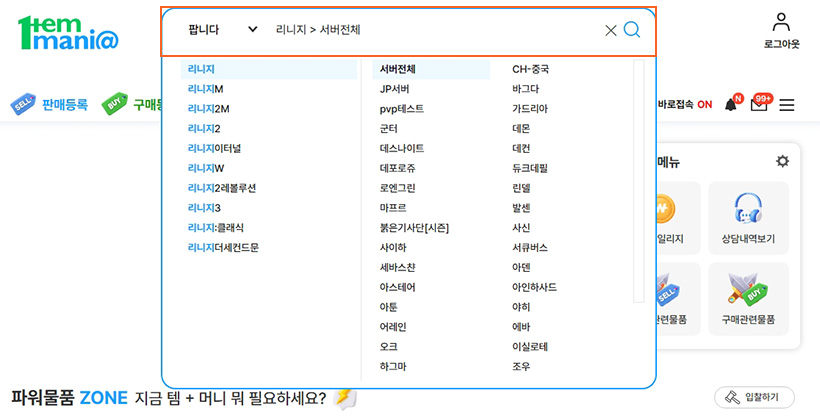Image resolution: width=820 pixels, height=418 pixels.
Task: Open the hamburger menu icon
Action: [x=787, y=105]
